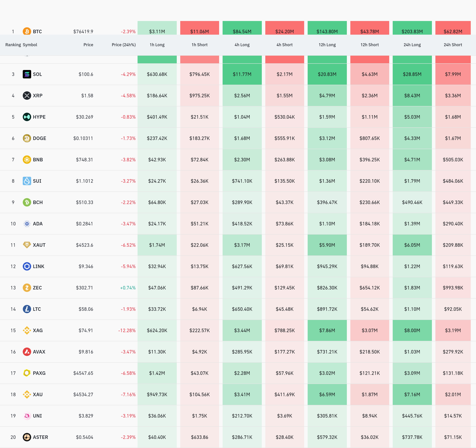The height and width of the screenshot is (448, 476).
Task: Open the XAUT symbol link
Action: coord(39,245)
